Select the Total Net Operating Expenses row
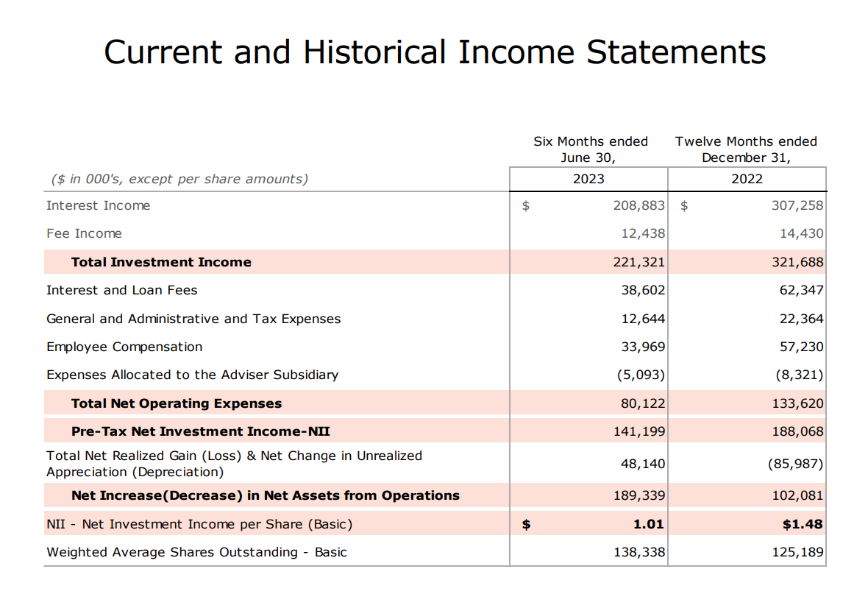The image size is (868, 594). 435,403
